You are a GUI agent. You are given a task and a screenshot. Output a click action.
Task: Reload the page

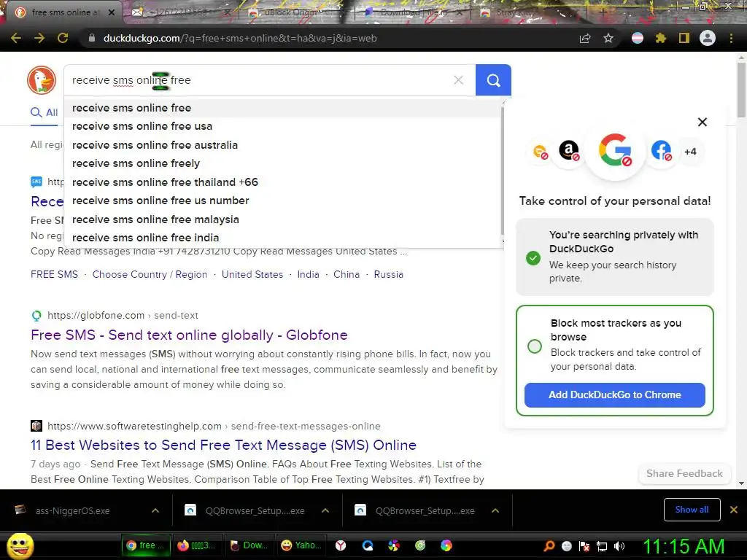coord(63,38)
